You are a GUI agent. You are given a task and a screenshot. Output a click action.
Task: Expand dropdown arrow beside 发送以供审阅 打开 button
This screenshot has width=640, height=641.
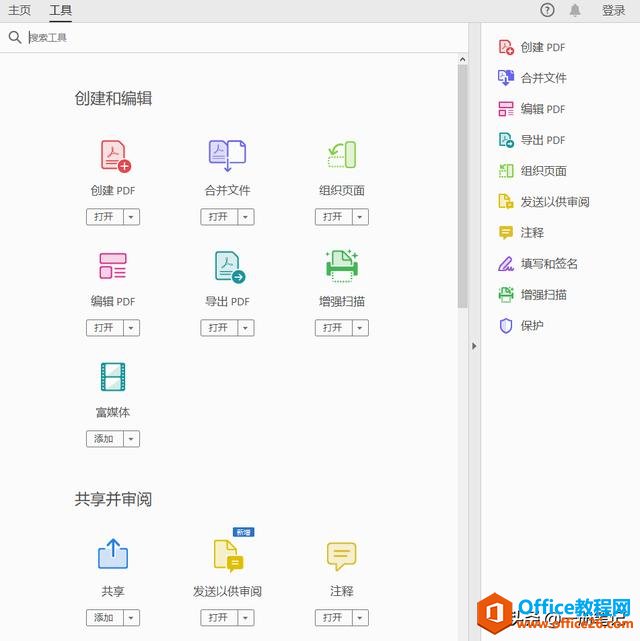tap(246, 618)
